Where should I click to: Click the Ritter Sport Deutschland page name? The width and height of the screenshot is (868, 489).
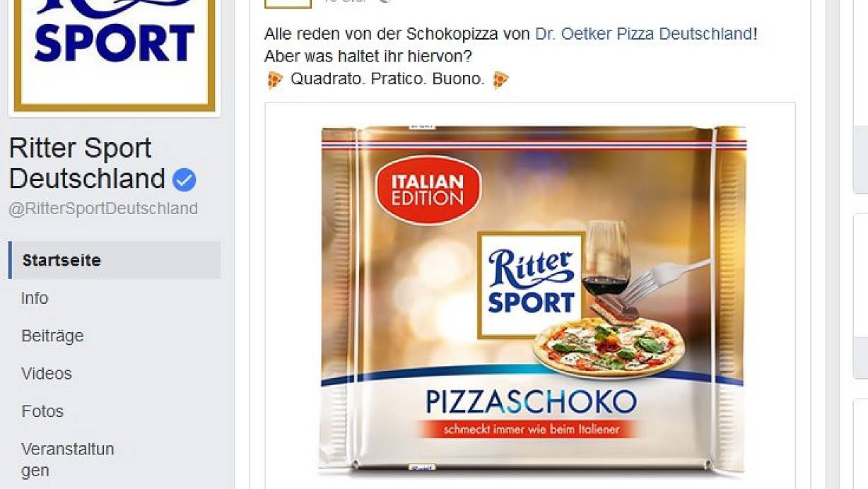click(88, 163)
